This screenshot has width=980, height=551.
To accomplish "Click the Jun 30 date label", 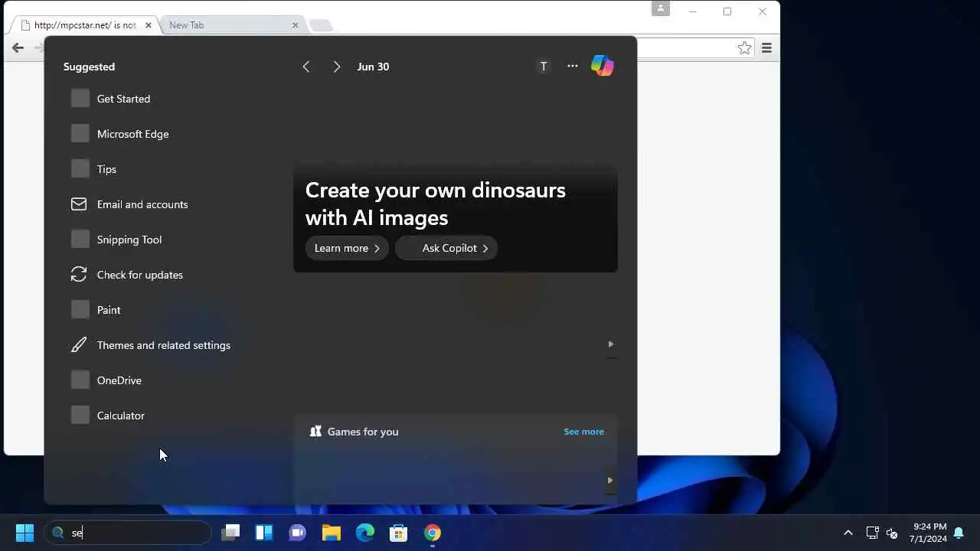I will coord(373,67).
